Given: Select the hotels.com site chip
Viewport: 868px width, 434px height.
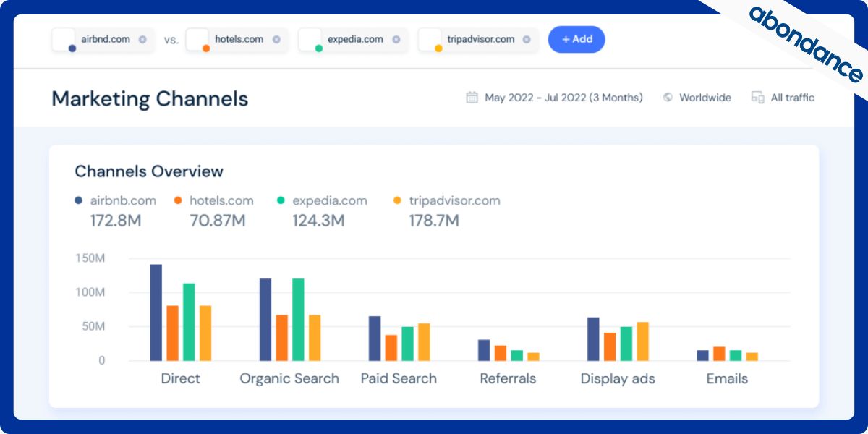Looking at the screenshot, I should (237, 40).
